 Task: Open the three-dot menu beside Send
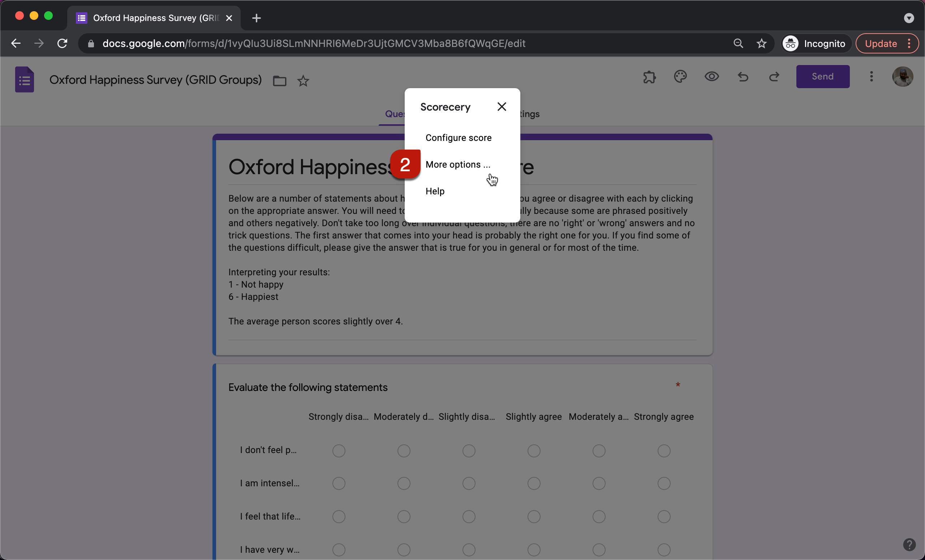coord(871,77)
